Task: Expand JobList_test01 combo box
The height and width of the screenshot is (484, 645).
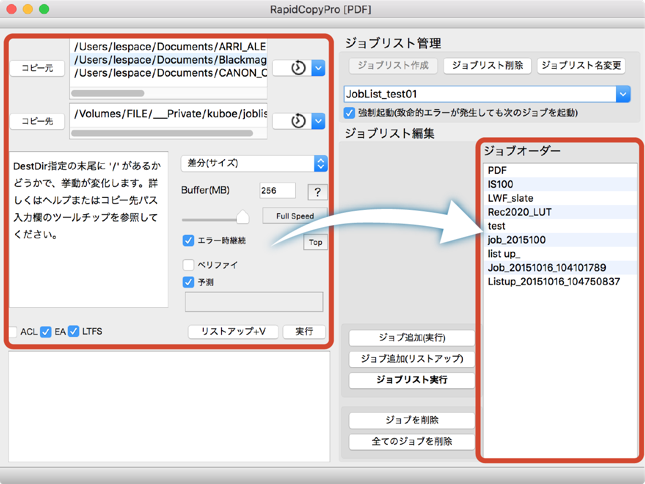Action: pos(623,94)
